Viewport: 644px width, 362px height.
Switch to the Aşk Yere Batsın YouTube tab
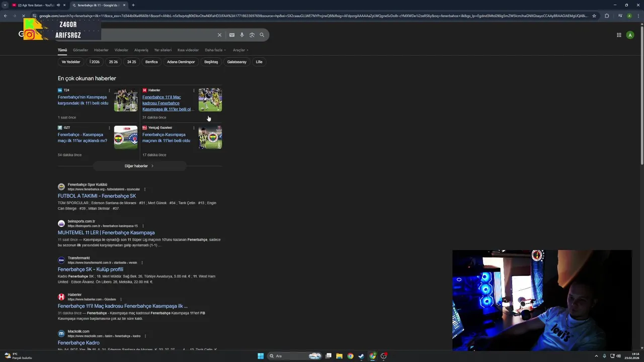click(35, 5)
